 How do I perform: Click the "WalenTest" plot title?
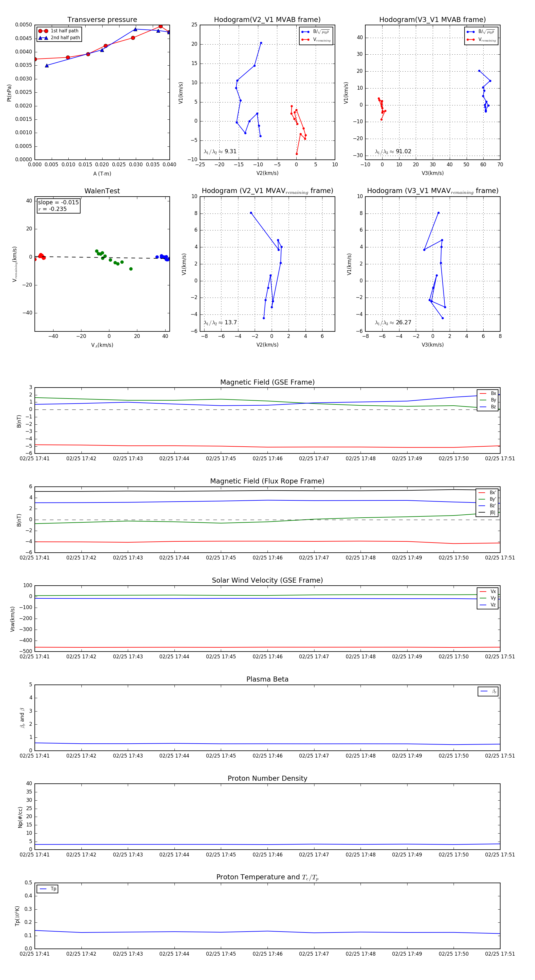[102, 191]
